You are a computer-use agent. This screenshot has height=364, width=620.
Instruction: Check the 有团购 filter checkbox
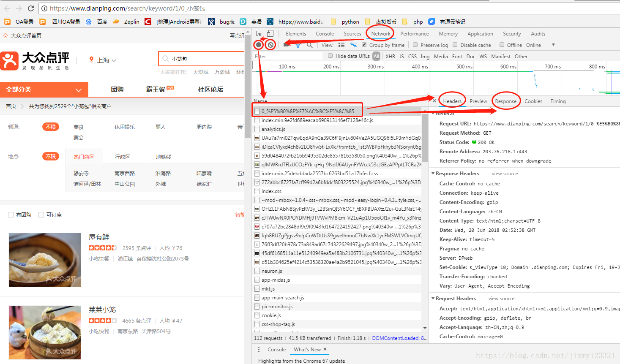click(x=11, y=215)
